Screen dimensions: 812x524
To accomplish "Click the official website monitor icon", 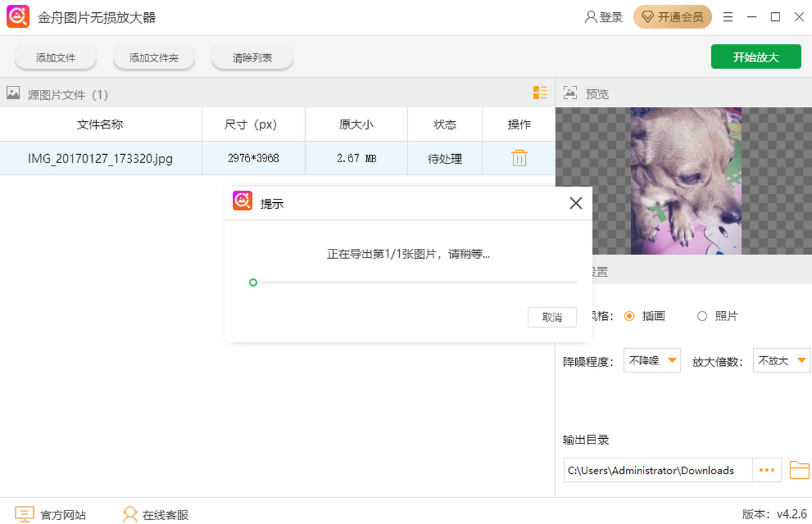I will click(24, 515).
